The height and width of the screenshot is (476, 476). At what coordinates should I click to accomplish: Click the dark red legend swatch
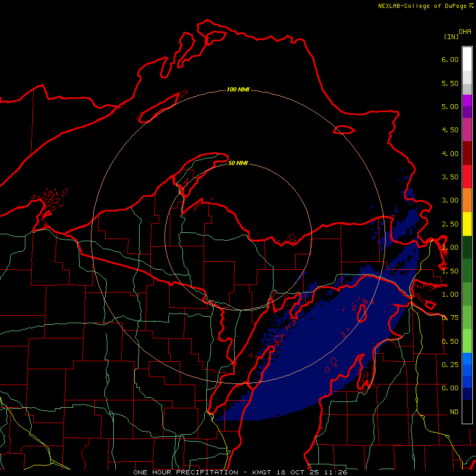467,153
